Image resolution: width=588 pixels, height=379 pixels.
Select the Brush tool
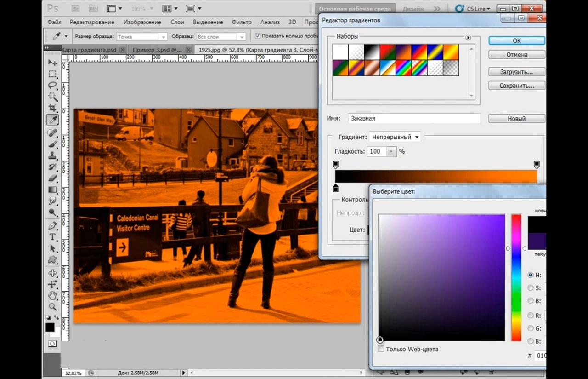(x=52, y=144)
